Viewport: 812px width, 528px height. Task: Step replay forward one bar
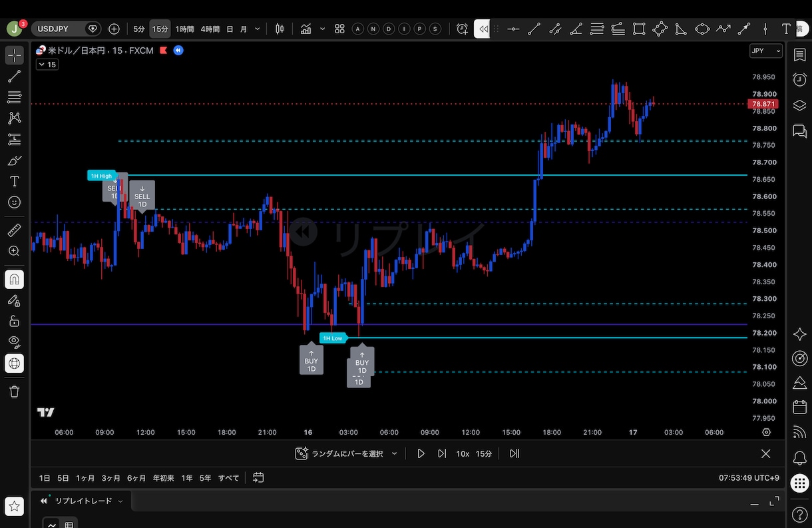click(442, 453)
